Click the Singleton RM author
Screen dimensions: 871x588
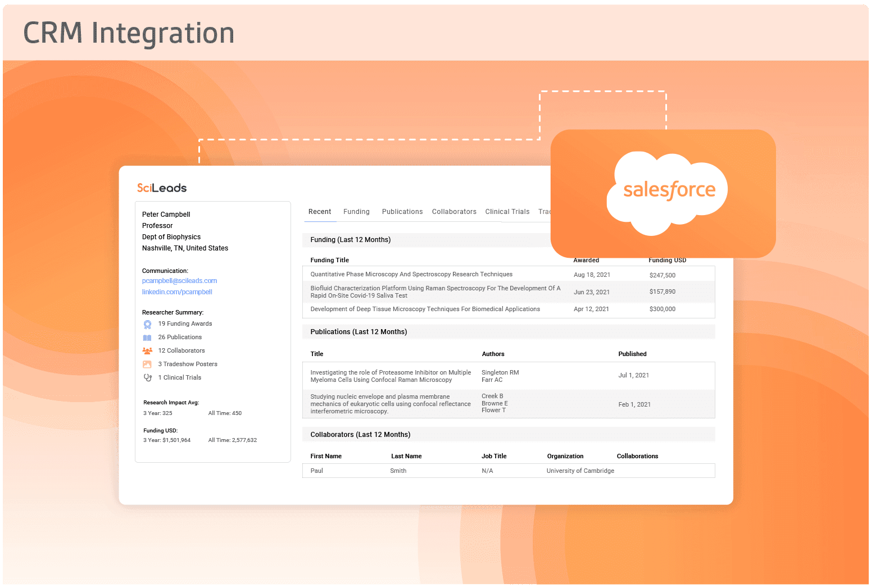point(500,373)
